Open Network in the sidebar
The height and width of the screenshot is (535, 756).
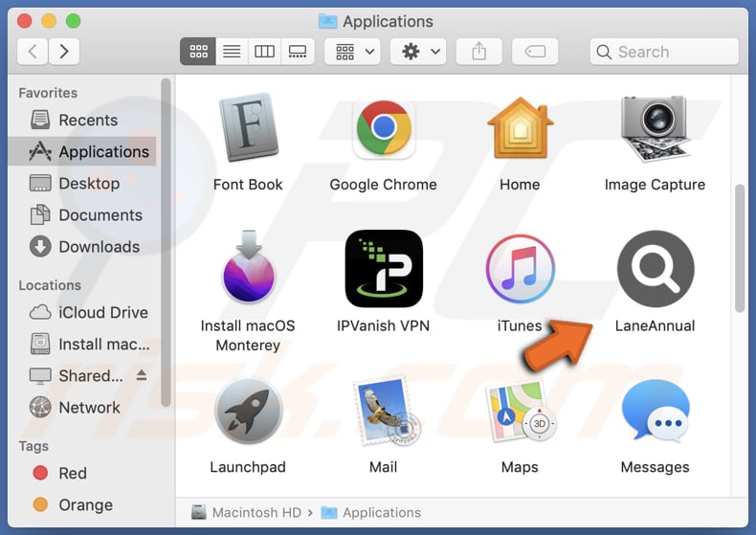tap(82, 408)
